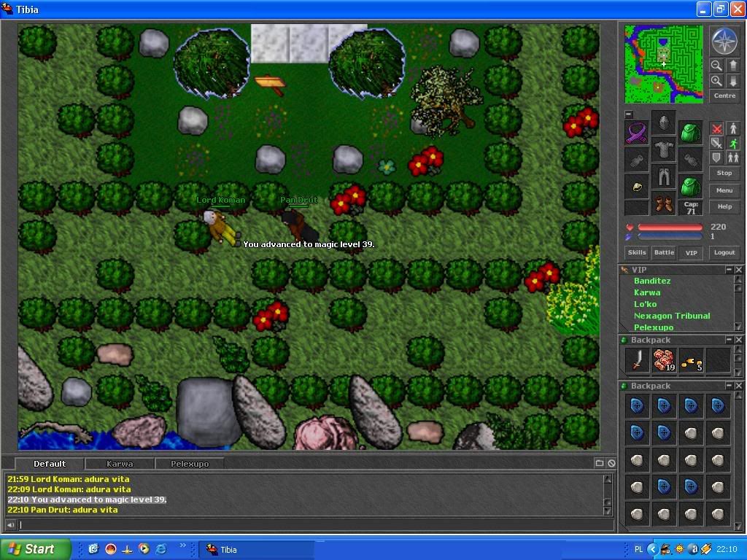Click the Logout button
This screenshot has width=747, height=560.
point(724,252)
